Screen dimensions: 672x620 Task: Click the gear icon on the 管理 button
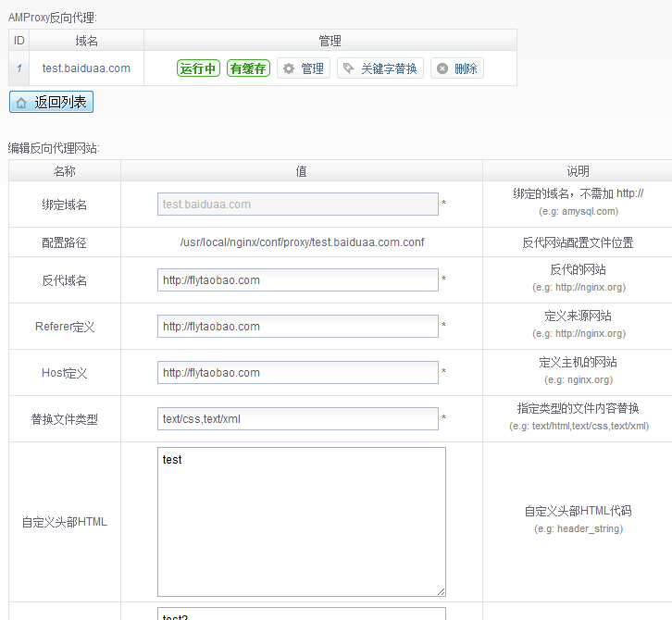(289, 68)
